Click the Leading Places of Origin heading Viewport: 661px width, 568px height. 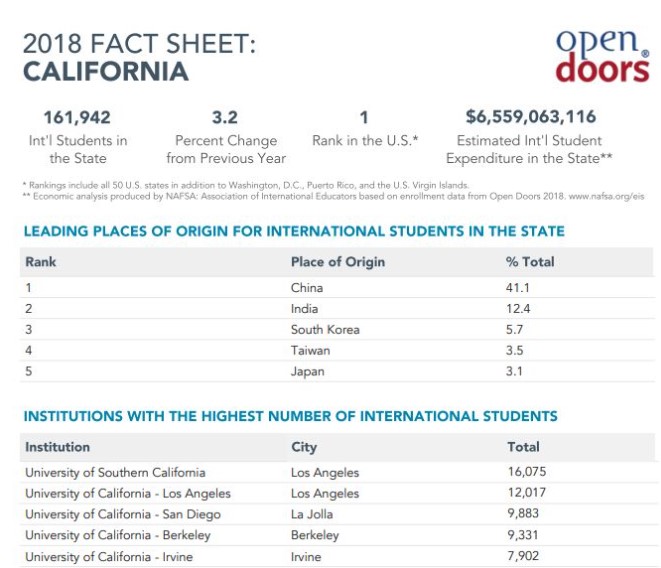293,232
